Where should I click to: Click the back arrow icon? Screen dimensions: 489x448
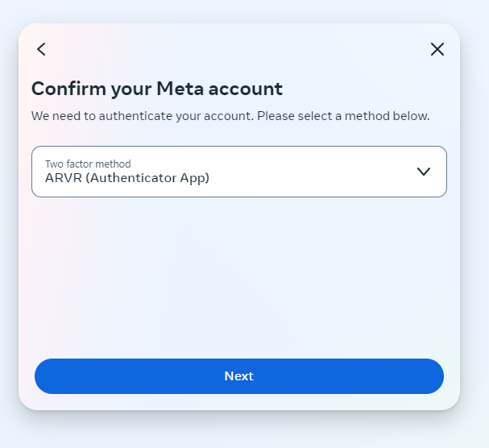point(41,49)
